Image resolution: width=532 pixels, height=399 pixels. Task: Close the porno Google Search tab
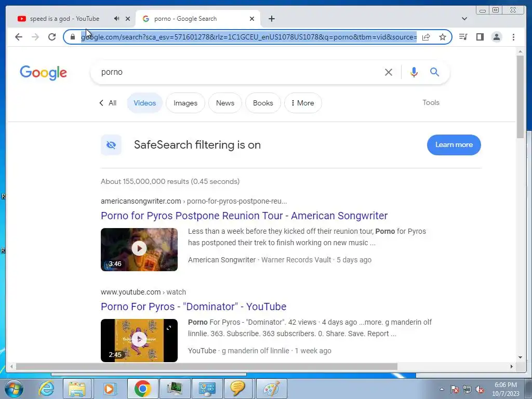pyautogui.click(x=252, y=19)
